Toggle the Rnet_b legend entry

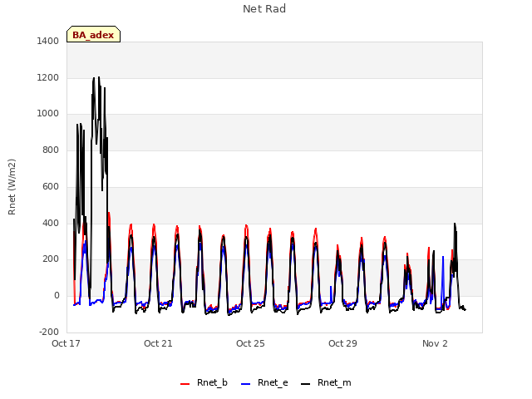(204, 382)
